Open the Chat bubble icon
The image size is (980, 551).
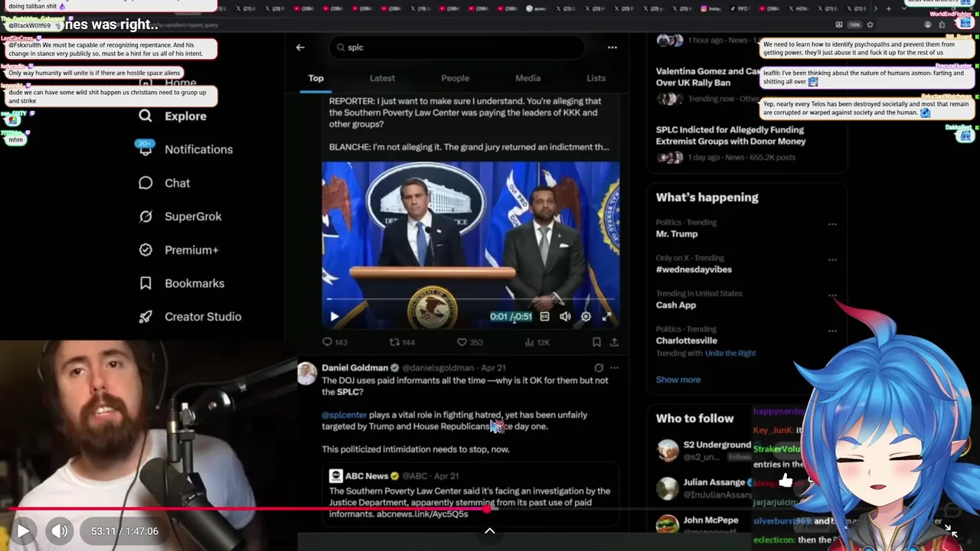click(145, 183)
